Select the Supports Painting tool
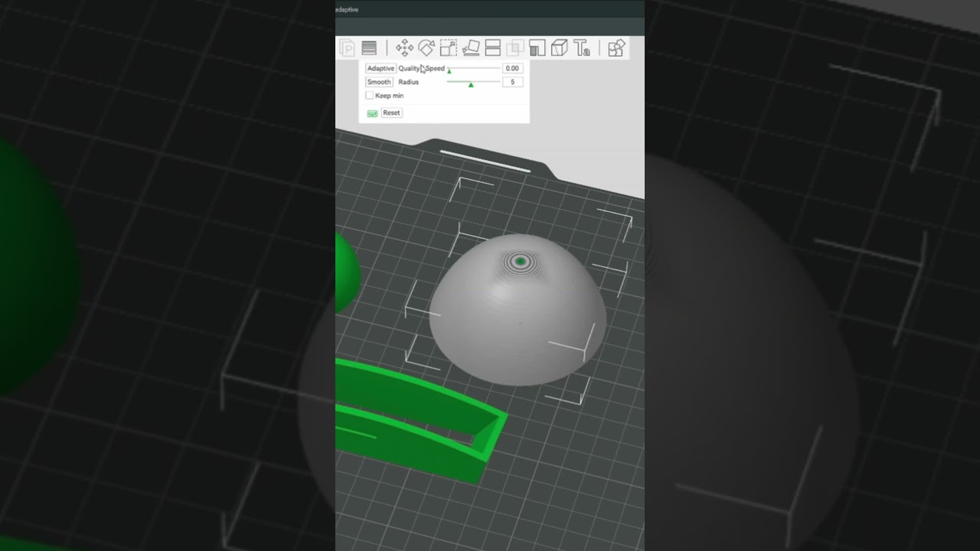Image resolution: width=980 pixels, height=551 pixels. (537, 48)
